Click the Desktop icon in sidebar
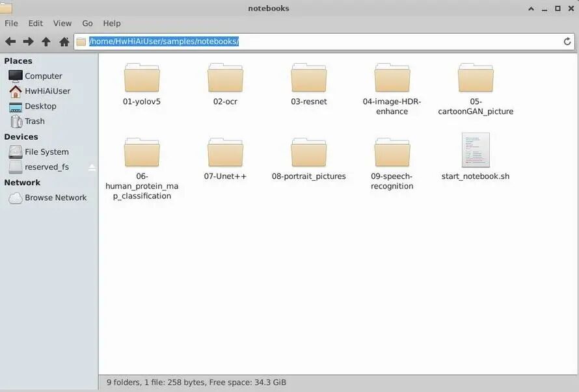Image resolution: width=579 pixels, height=392 pixels. (x=16, y=107)
